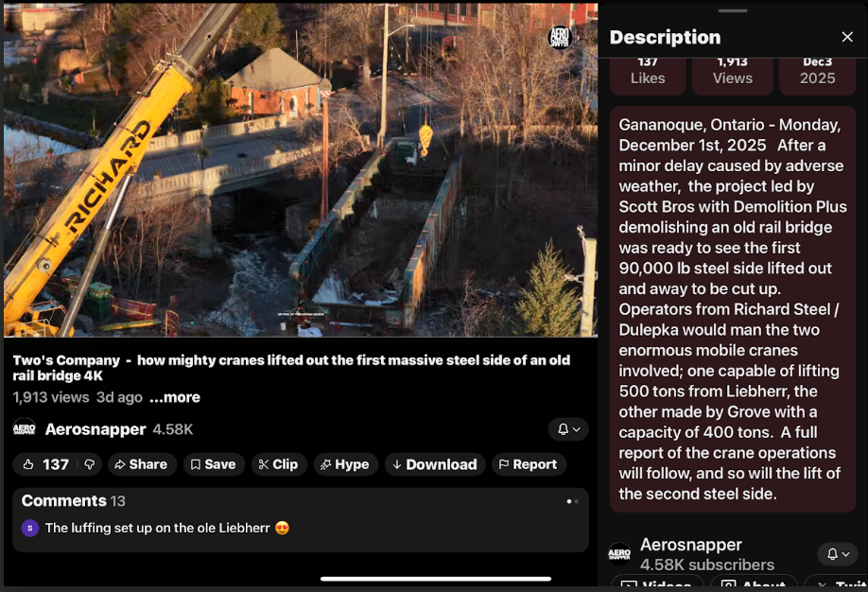
Task: Open subscription bell dropdown in description panel
Action: [x=838, y=554]
